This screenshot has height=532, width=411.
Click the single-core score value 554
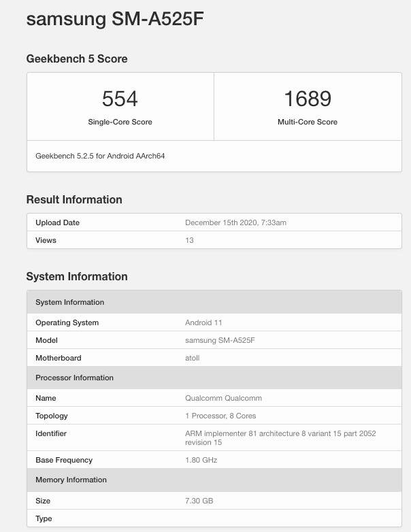click(x=120, y=99)
